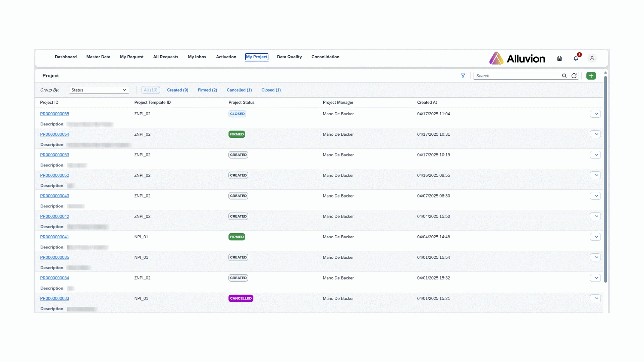The image size is (644, 362).
Task: Expand row actions for PR0000000052
Action: tap(595, 175)
